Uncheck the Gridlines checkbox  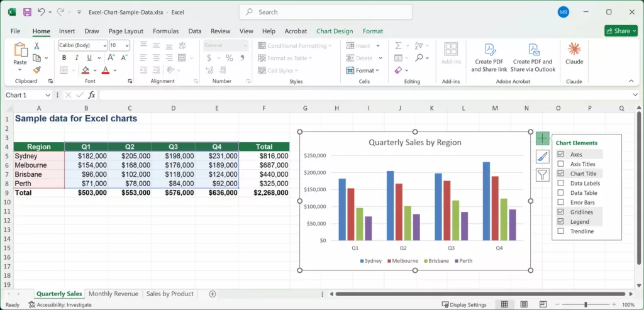[560, 212]
